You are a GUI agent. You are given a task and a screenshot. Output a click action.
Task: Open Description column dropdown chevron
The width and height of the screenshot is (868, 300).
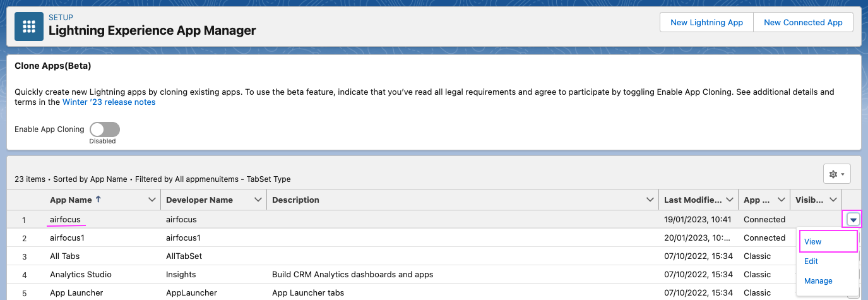pos(650,200)
